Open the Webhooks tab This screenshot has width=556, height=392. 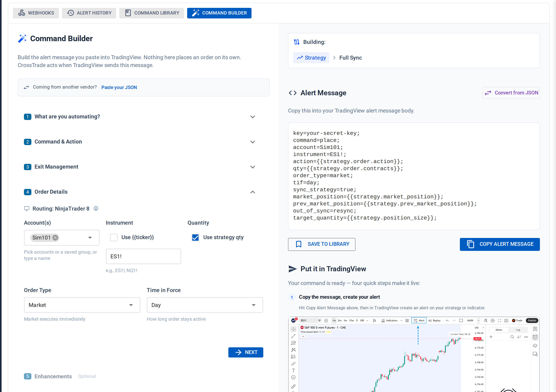pos(36,13)
